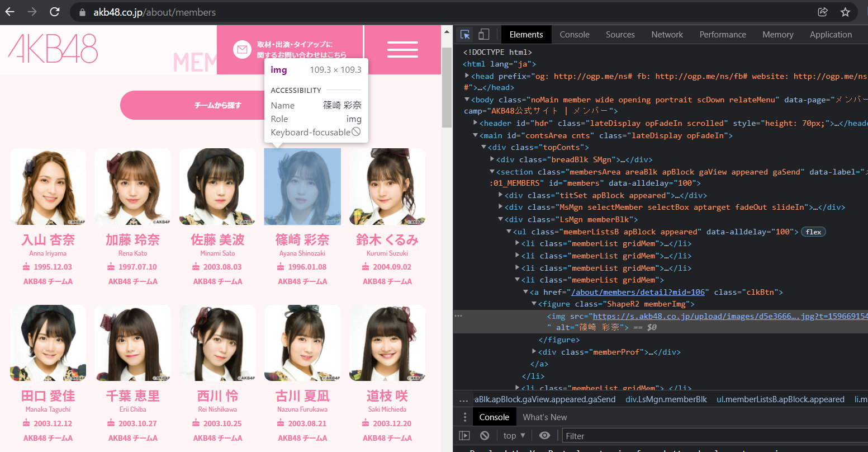This screenshot has width=868, height=452.
Task: Open the top context dropdown in console
Action: [x=514, y=436]
